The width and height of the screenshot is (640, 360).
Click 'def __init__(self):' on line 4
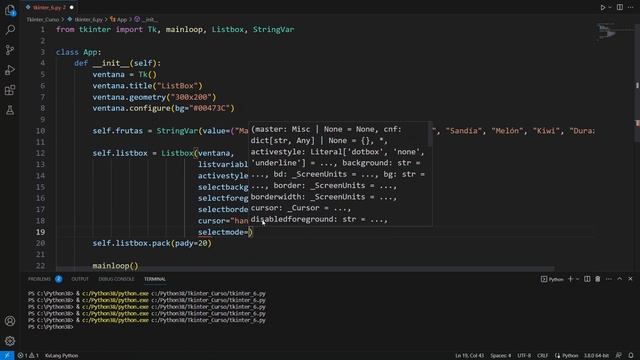click(x=118, y=63)
